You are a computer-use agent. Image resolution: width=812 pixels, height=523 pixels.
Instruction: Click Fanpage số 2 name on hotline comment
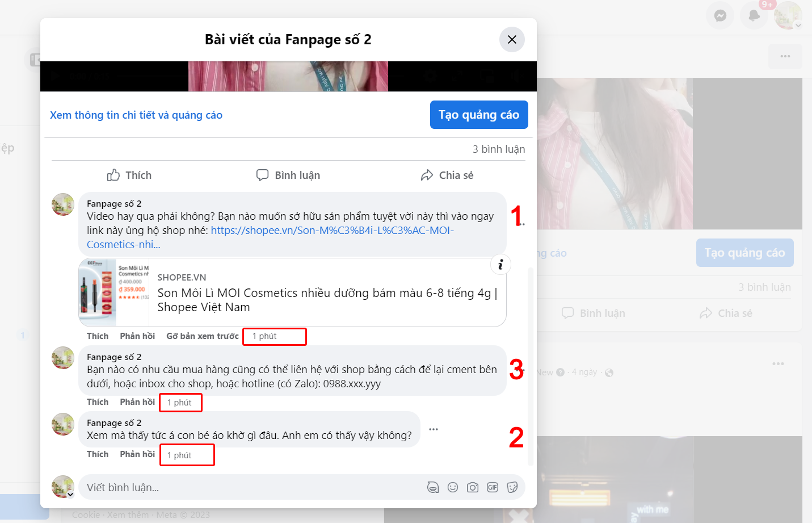[x=114, y=357]
